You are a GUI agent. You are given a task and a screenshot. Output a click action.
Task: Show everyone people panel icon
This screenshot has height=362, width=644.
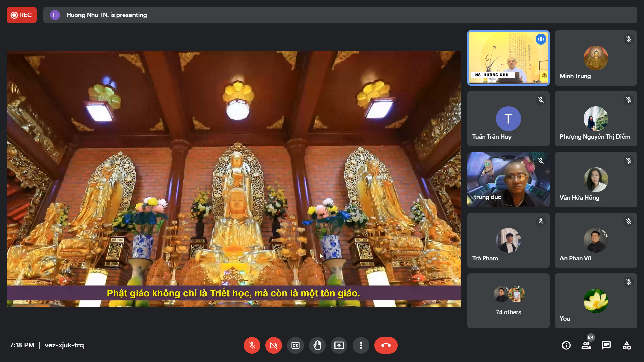586,345
